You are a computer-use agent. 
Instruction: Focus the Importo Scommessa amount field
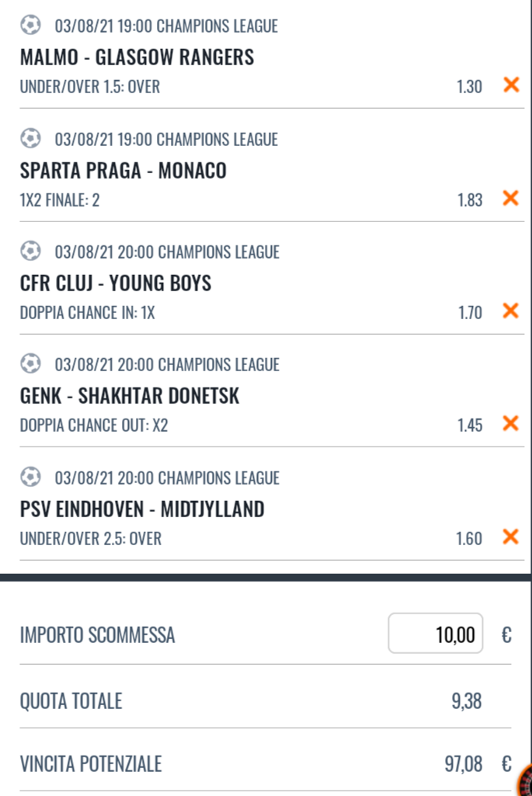pyautogui.click(x=436, y=633)
